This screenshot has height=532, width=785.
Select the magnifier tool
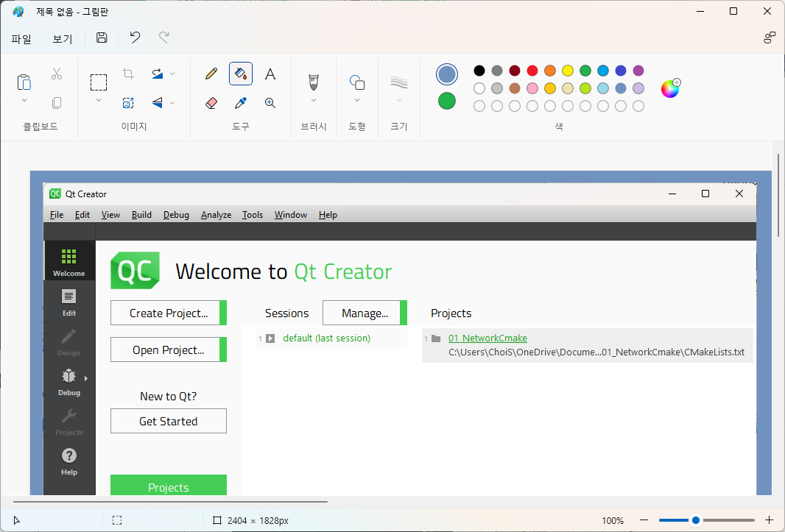pyautogui.click(x=270, y=103)
